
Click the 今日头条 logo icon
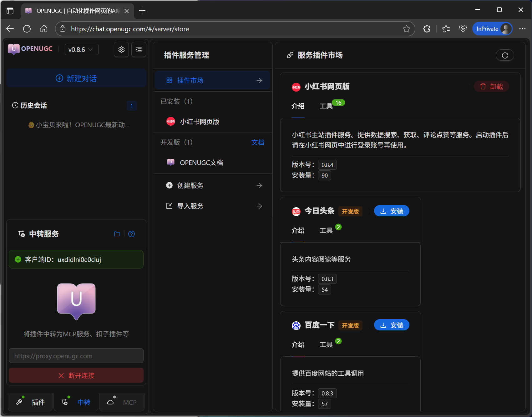click(x=296, y=212)
